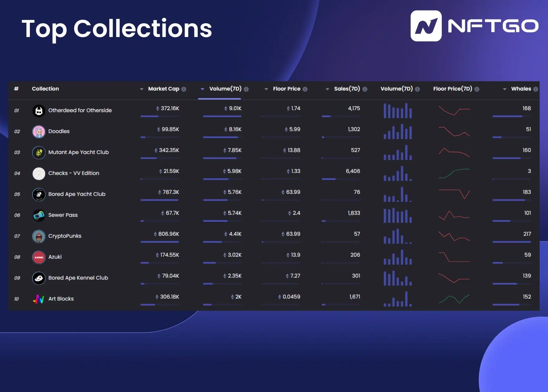
Task: Click the active Volume(7D) header label
Action: pyautogui.click(x=225, y=89)
